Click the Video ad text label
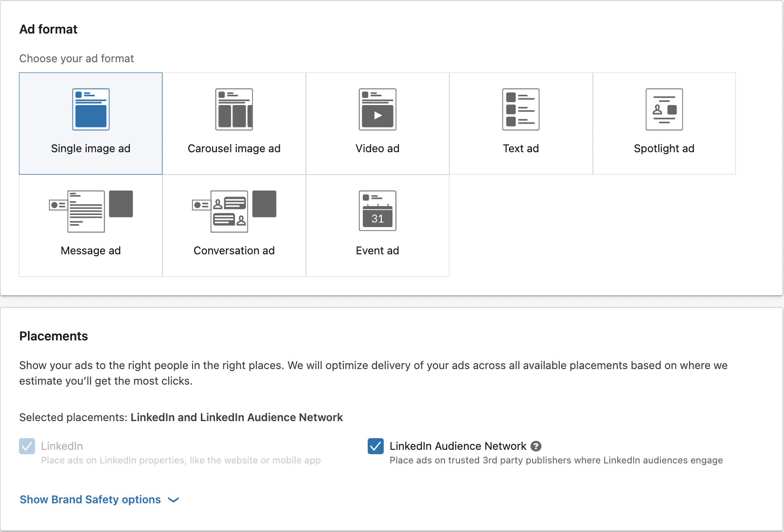Screen dimensions: 784x532 coord(377,148)
